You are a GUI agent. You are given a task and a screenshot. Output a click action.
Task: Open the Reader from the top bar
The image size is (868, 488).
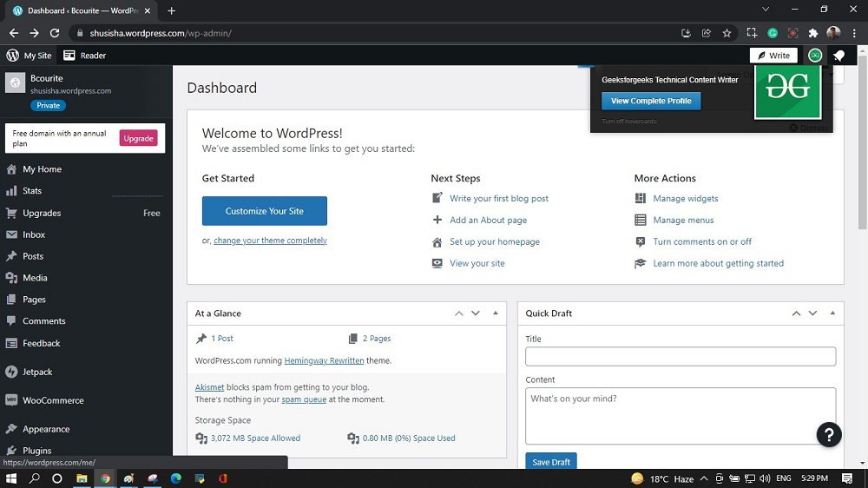click(x=84, y=56)
